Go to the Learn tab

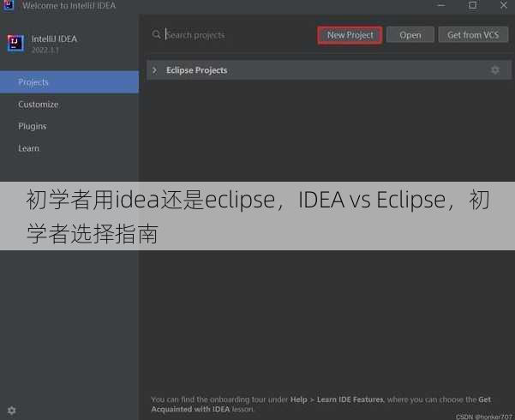coord(28,148)
